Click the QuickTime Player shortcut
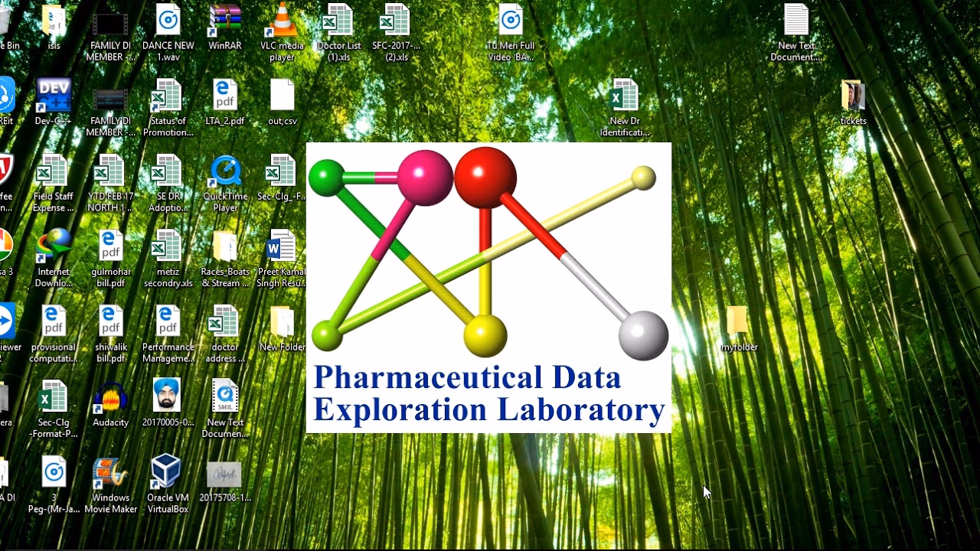This screenshot has height=551, width=980. (x=225, y=172)
